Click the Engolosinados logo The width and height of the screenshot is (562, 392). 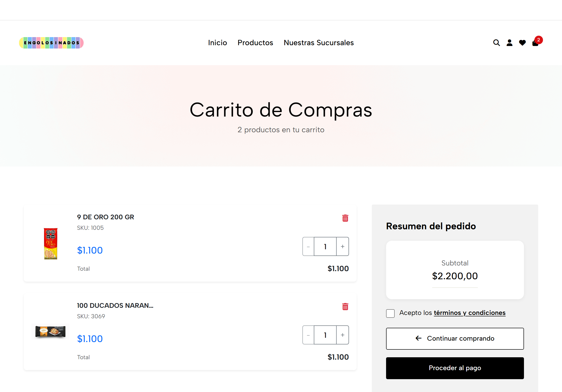pyautogui.click(x=51, y=42)
